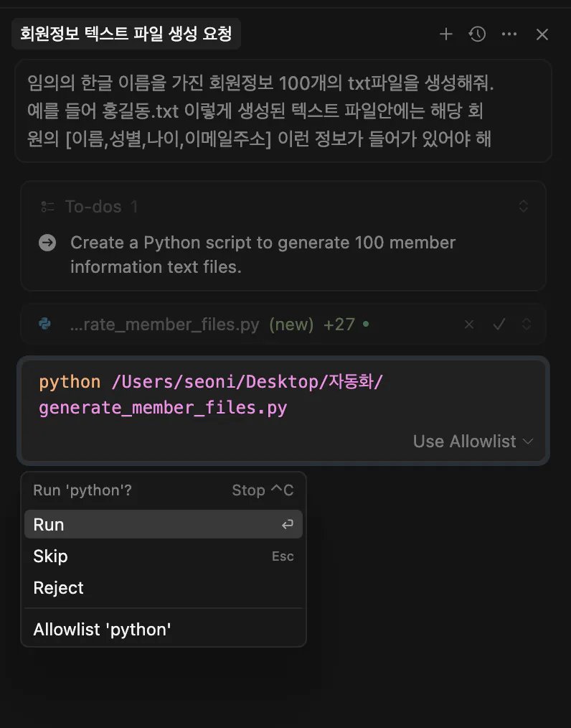Screen dimensions: 571x728
Task: Click the Korean user prompt message box
Action: tap(283, 111)
